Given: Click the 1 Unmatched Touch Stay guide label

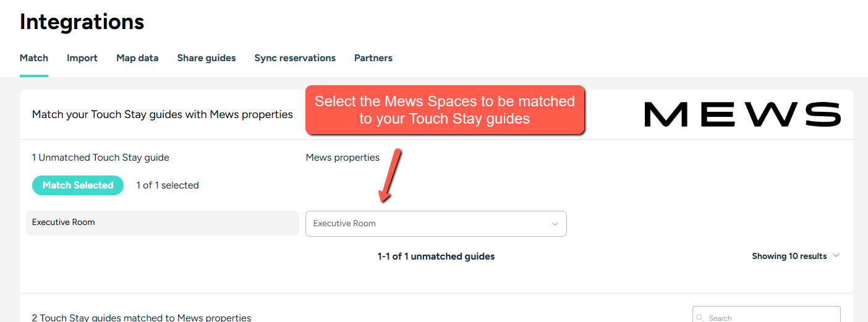Looking at the screenshot, I should tap(101, 158).
